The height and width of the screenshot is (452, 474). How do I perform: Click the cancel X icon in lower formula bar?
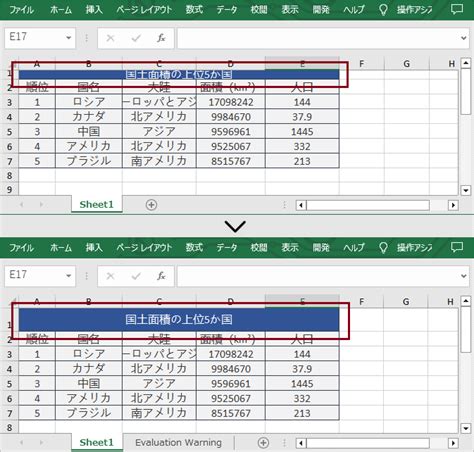point(110,276)
